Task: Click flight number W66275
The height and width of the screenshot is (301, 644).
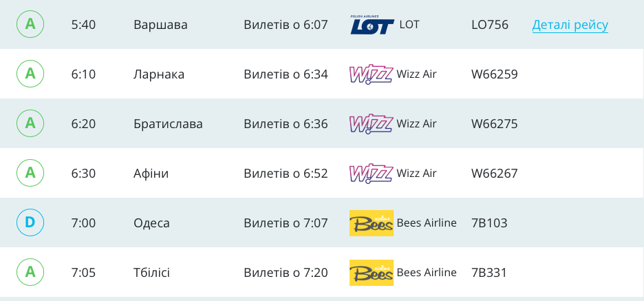Action: [494, 124]
